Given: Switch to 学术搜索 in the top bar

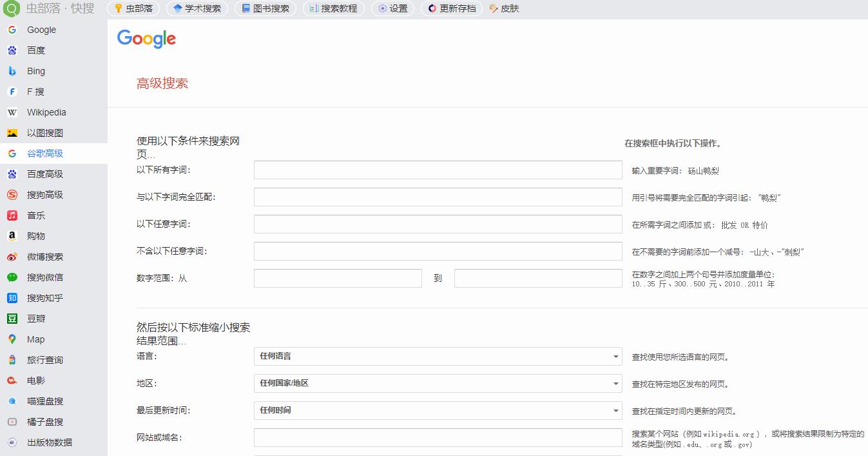Looking at the screenshot, I should (x=197, y=8).
